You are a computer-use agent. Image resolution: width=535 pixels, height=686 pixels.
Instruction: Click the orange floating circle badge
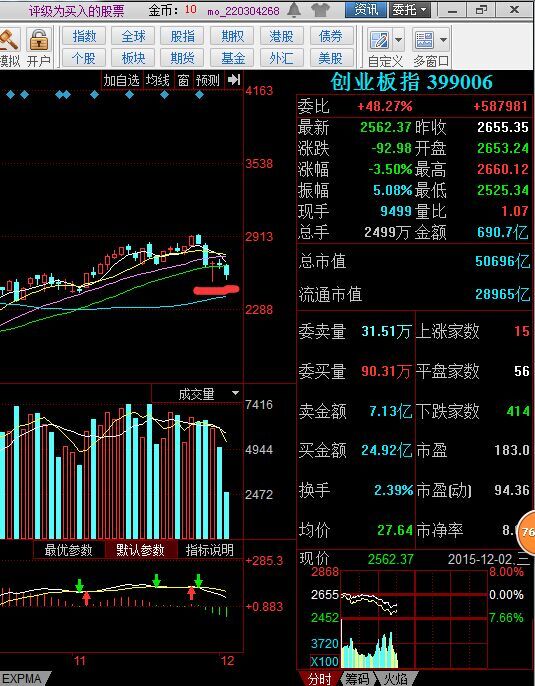526,532
